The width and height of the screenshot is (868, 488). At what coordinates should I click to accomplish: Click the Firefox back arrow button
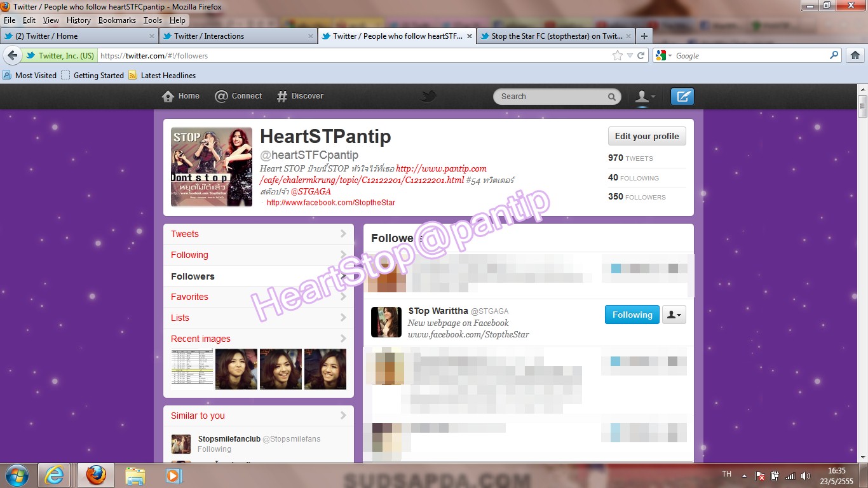[12, 55]
